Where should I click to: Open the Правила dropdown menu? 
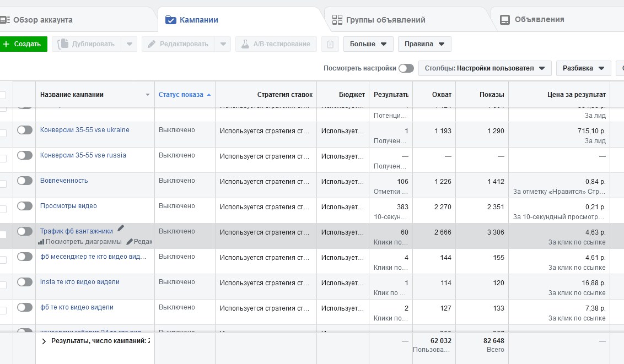[x=424, y=44]
